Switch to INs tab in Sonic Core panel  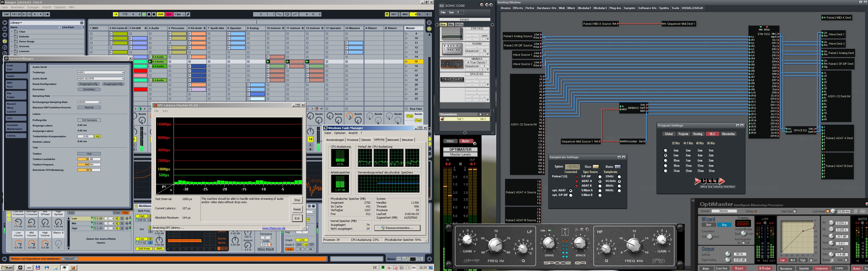pyautogui.click(x=451, y=25)
